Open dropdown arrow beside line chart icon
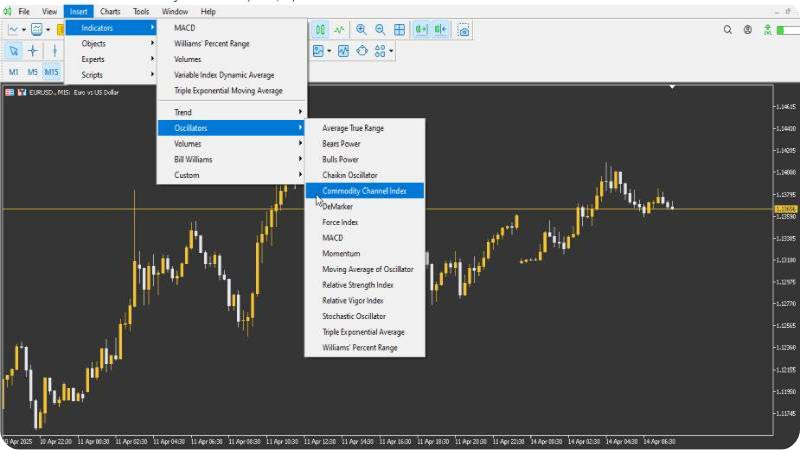The image size is (800, 450). coord(23,30)
